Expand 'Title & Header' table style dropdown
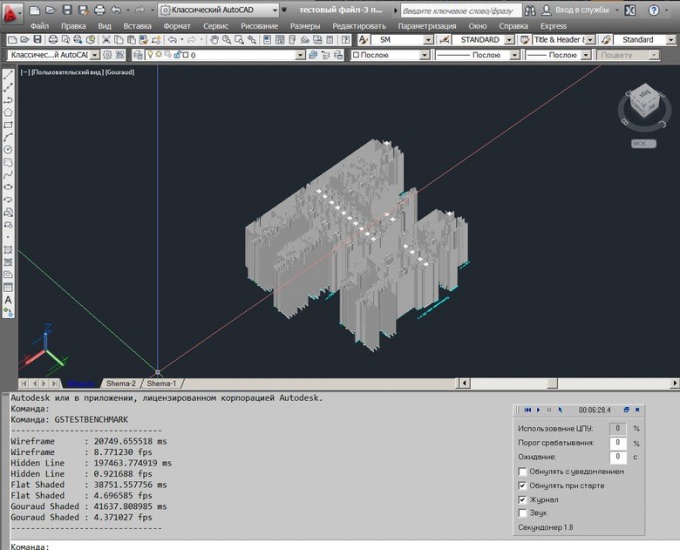The image size is (680, 550). [x=590, y=40]
